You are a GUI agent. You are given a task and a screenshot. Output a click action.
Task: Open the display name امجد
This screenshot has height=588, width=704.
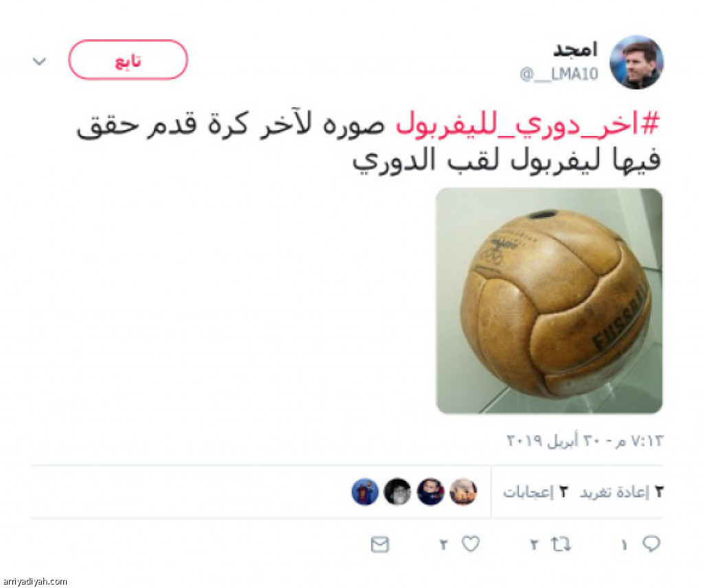click(575, 49)
